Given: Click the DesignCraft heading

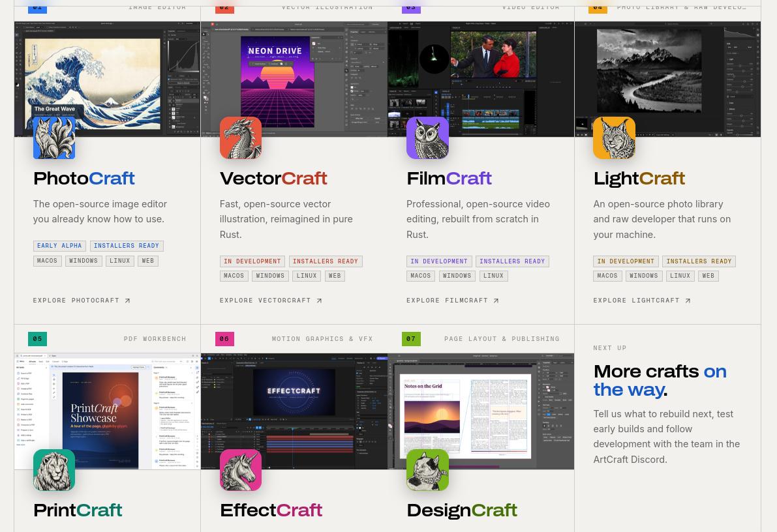Looking at the screenshot, I should coord(463,510).
